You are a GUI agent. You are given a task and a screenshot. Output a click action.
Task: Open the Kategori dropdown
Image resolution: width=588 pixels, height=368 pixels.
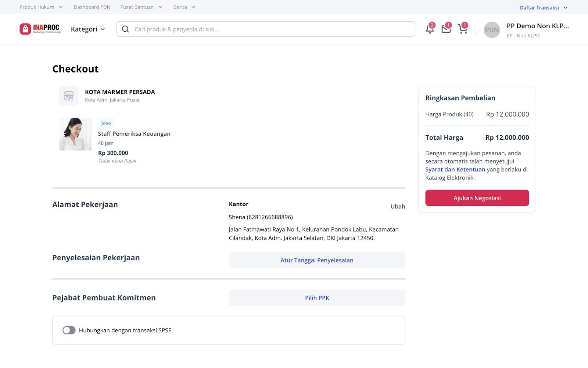click(x=88, y=29)
